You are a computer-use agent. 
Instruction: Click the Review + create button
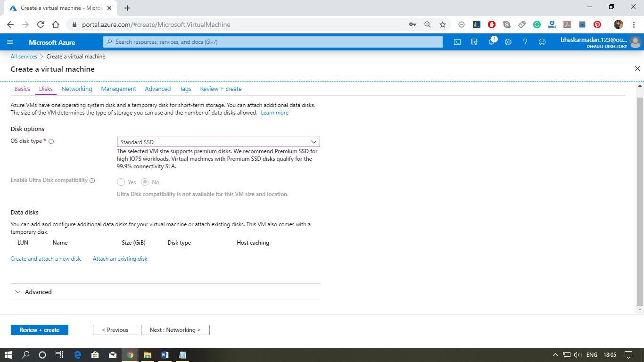(39, 330)
